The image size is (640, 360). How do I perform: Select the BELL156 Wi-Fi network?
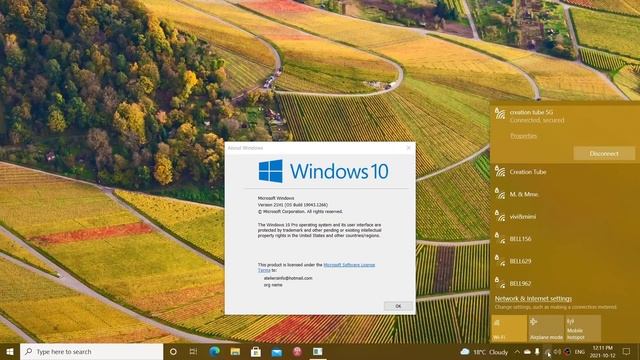[565, 239]
